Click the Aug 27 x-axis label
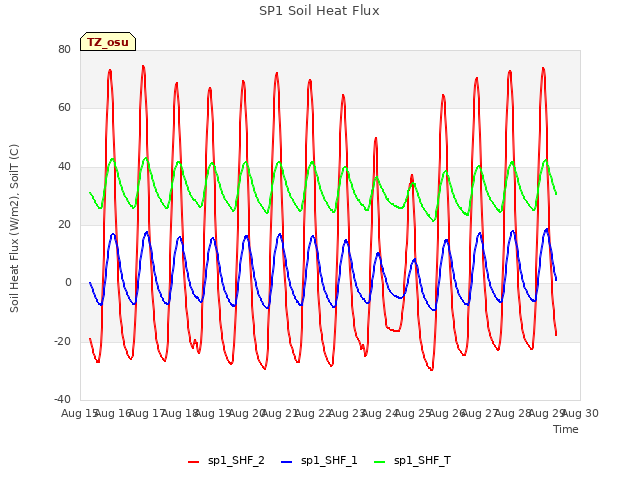Image resolution: width=640 pixels, height=480 pixels. [480, 413]
